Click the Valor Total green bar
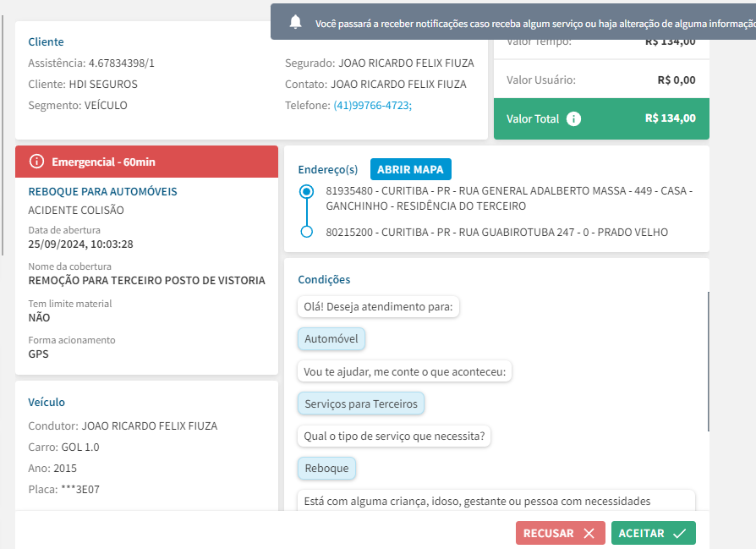This screenshot has width=756, height=549. [x=601, y=118]
